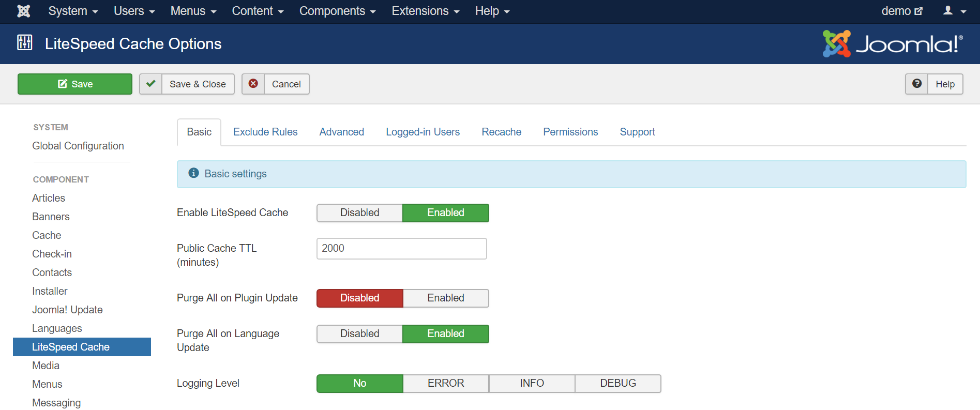Open Messaging in the sidebar

(56, 403)
